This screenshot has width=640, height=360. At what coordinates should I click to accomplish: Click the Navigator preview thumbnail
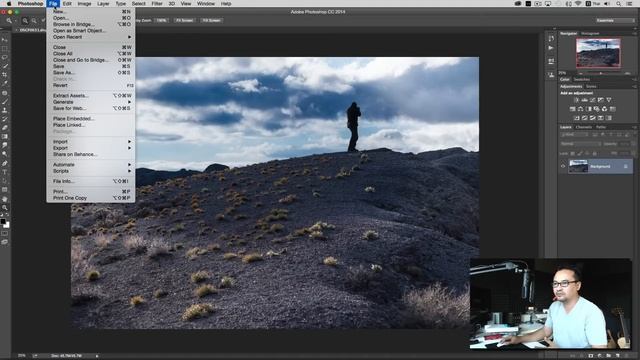pyautogui.click(x=598, y=53)
